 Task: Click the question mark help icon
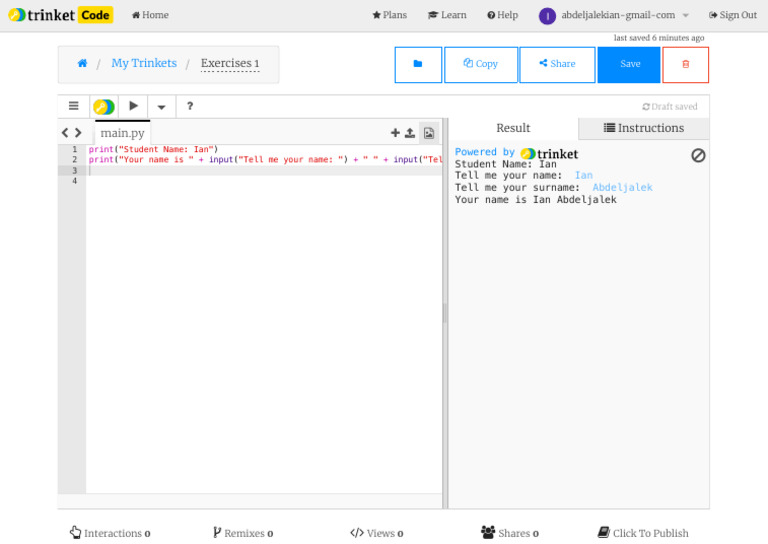pyautogui.click(x=190, y=106)
